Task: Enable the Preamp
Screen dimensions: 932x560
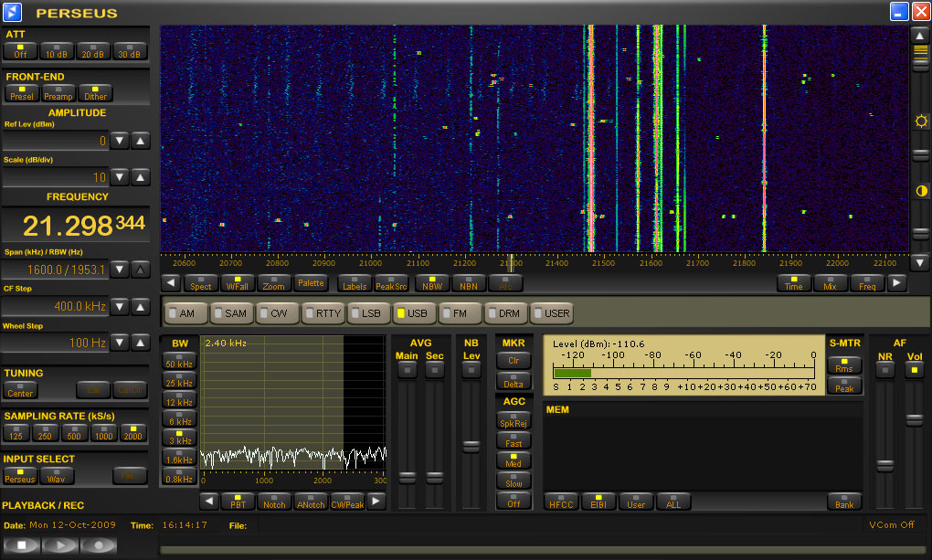Action: coord(58,93)
